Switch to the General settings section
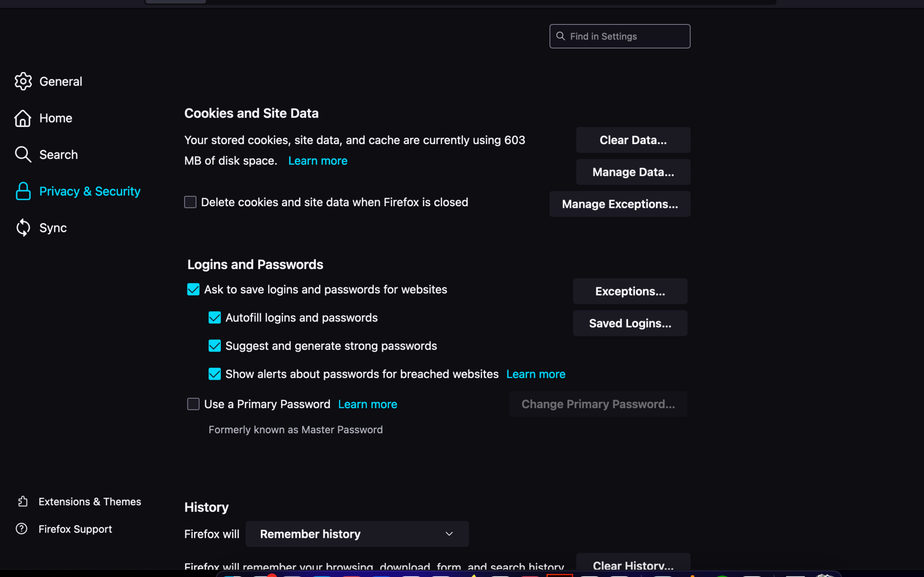The width and height of the screenshot is (924, 577). coord(60,81)
